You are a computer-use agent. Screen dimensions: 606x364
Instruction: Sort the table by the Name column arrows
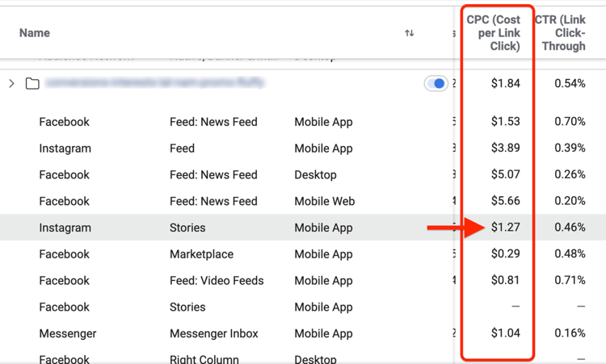tap(410, 33)
